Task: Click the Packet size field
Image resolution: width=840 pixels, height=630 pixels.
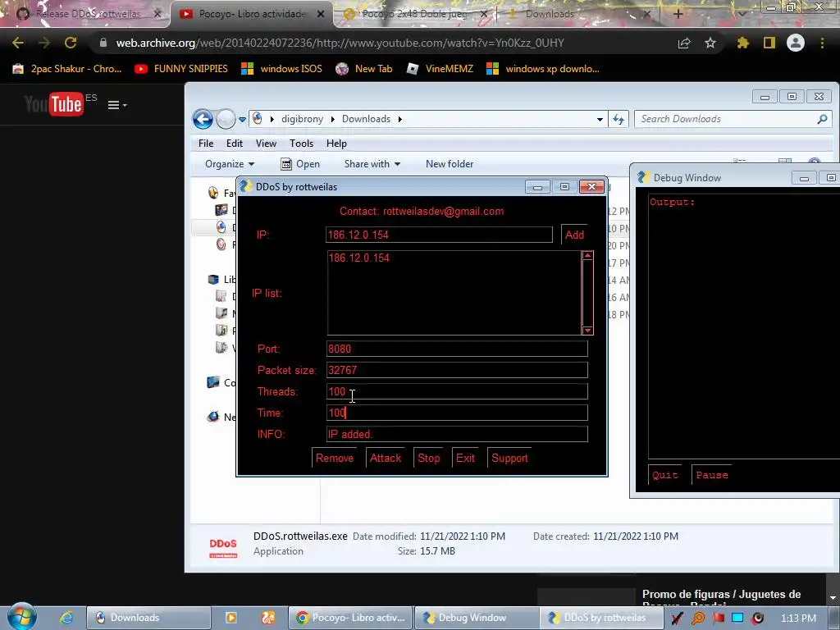Action: tap(457, 370)
